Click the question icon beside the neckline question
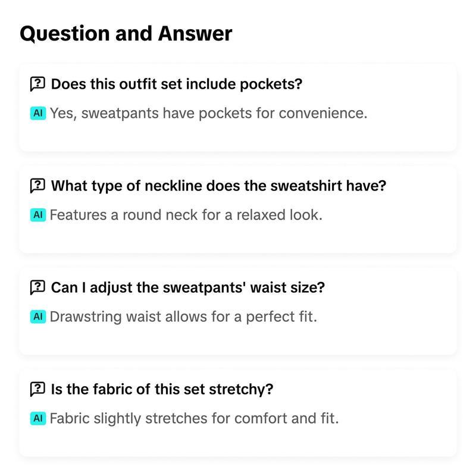Image resolution: width=476 pixels, height=476 pixels. click(x=37, y=186)
